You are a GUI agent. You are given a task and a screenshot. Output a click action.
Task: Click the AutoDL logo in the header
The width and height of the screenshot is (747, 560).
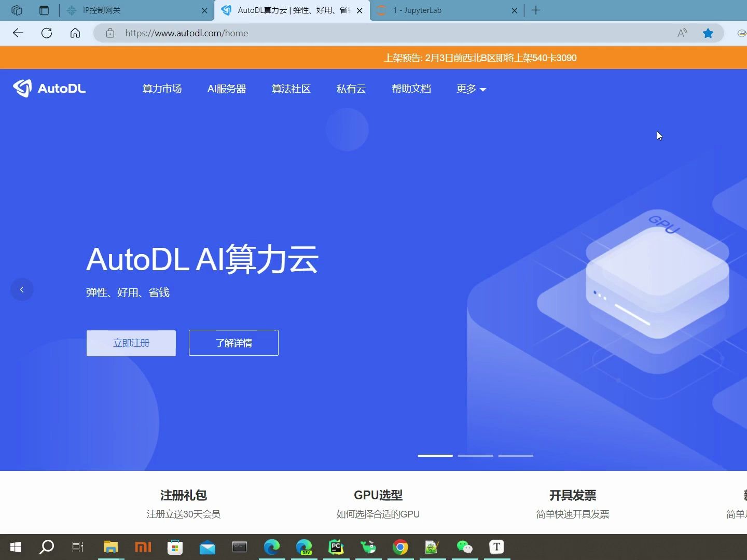[49, 88]
